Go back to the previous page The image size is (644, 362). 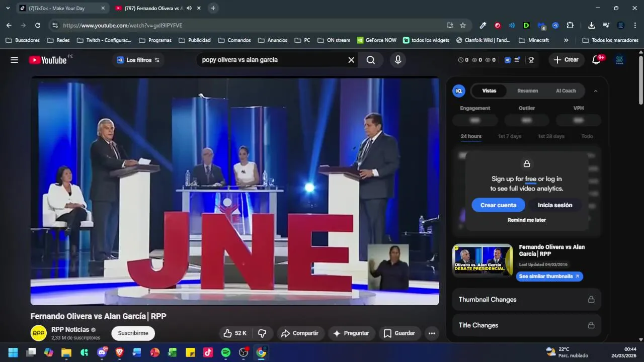point(9,25)
